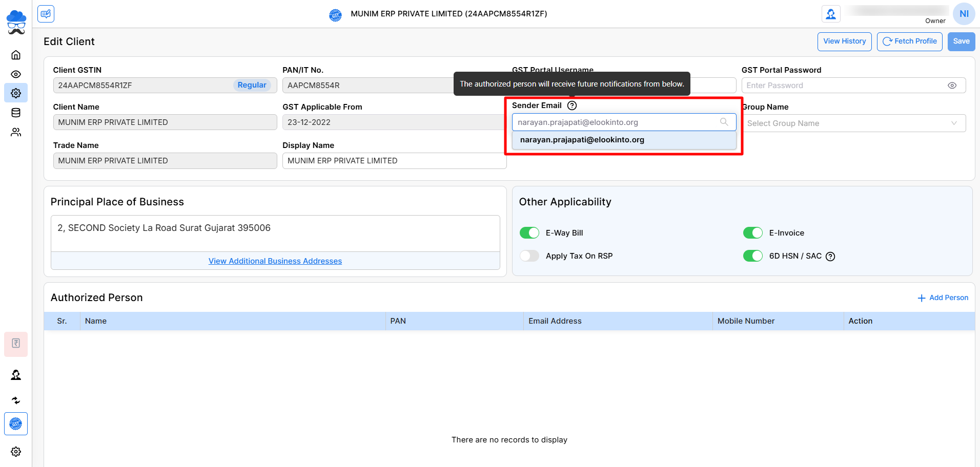Click the accountant person sidebar icon
Viewport: 980px width, 467px height.
click(16, 375)
